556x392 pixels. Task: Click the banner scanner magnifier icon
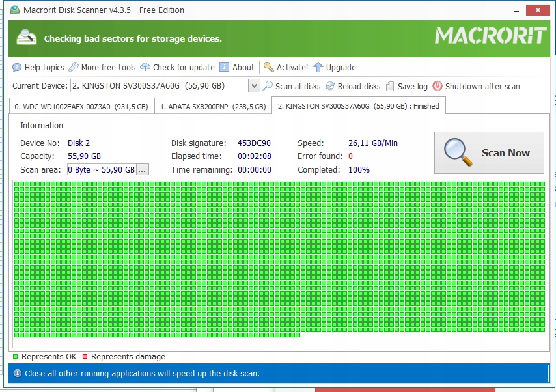27,37
